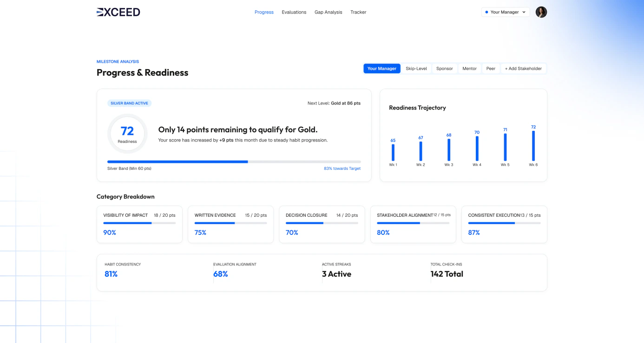Viewport: 644px width, 343px height.
Task: Switch to the Mentor tab
Action: (469, 69)
